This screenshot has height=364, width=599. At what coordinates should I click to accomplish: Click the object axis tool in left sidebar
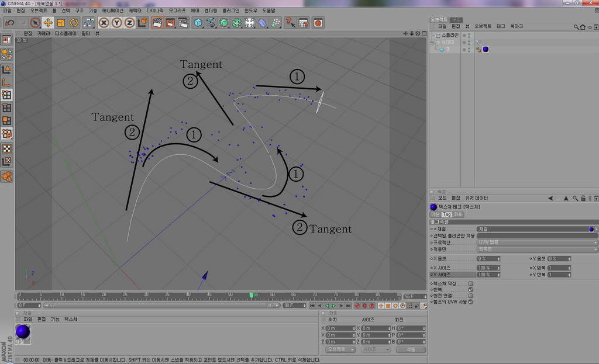pos(6,82)
